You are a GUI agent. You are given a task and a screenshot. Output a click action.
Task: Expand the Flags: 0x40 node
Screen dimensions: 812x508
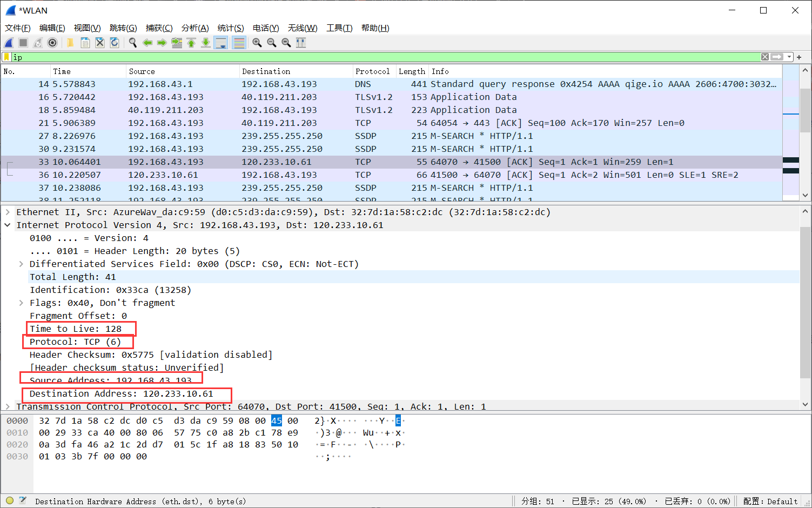coord(21,303)
